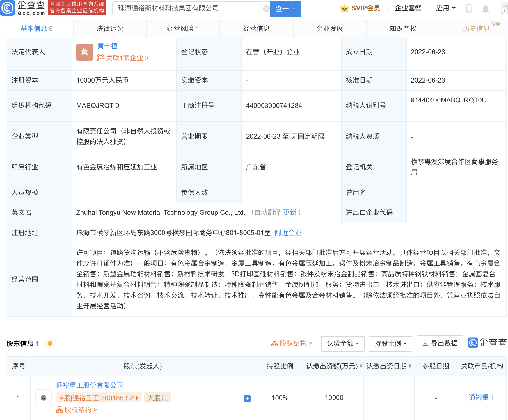Screen dimensions: 508x420
Task: Switch to 知识产权 tab
Action: pos(403,29)
